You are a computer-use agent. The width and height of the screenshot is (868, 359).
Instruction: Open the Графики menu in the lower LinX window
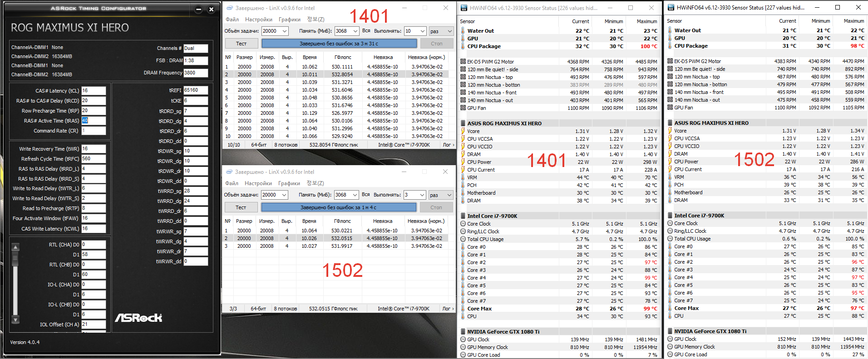(289, 183)
